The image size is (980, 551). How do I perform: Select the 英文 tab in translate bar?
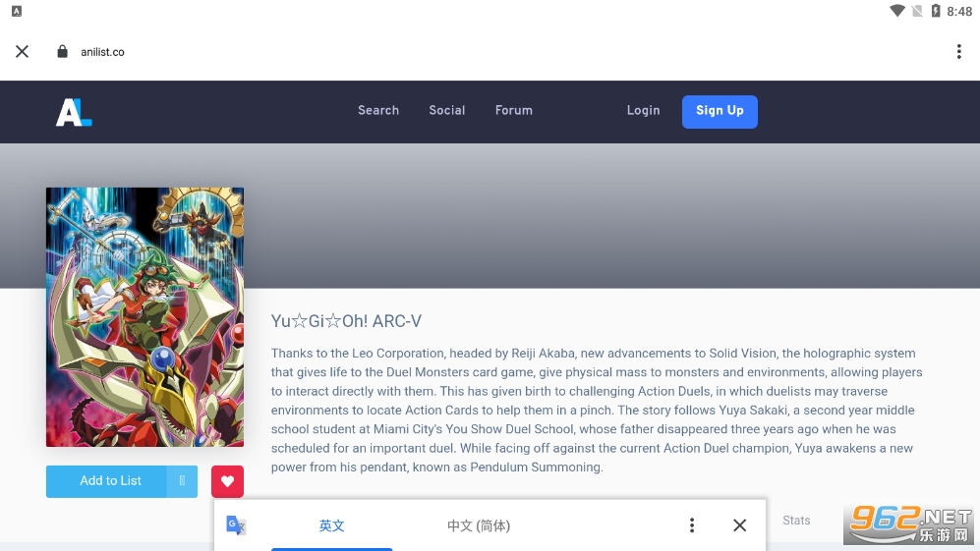pyautogui.click(x=332, y=526)
